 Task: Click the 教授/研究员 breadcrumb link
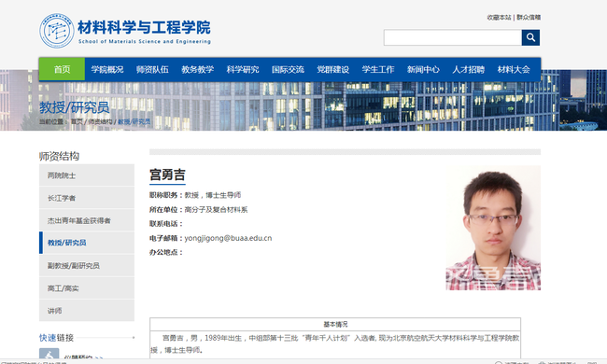tap(134, 121)
